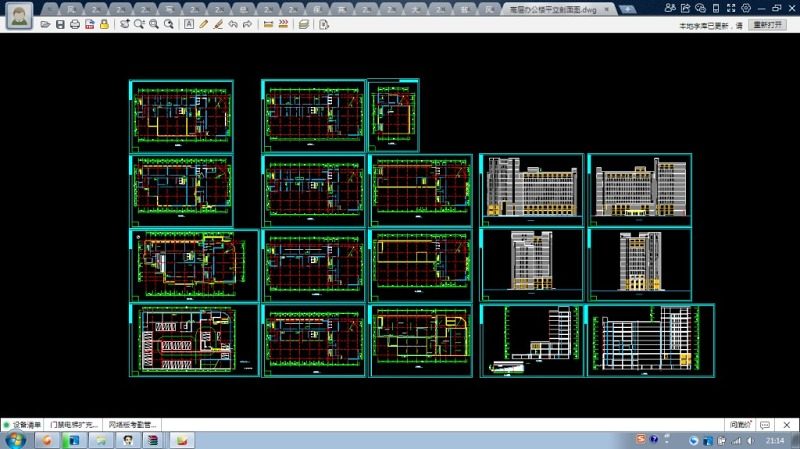Click the Save disk icon

coord(60,24)
